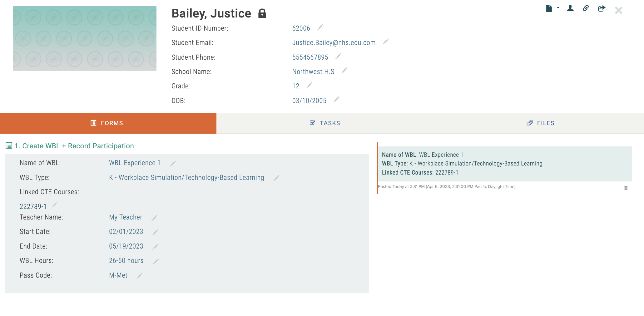Click the DOB value 03/10/2005
The height and width of the screenshot is (316, 644).
(x=309, y=101)
